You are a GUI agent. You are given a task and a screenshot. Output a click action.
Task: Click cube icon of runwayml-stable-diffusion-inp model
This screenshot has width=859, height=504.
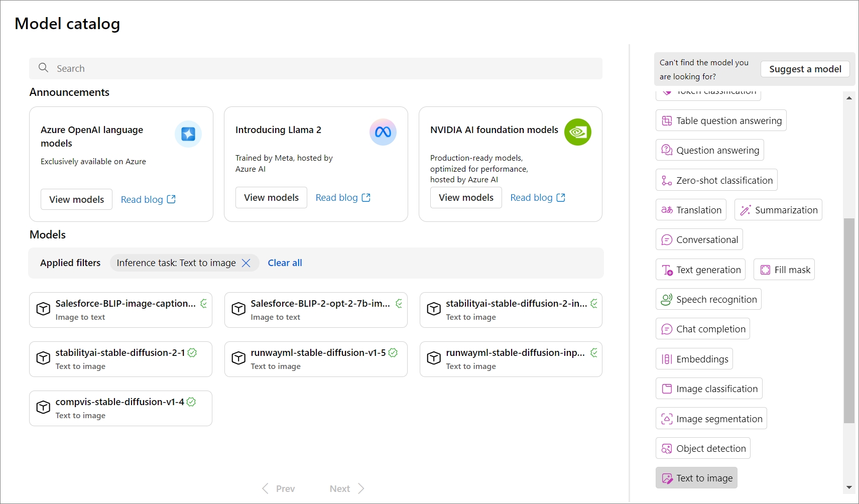click(434, 358)
